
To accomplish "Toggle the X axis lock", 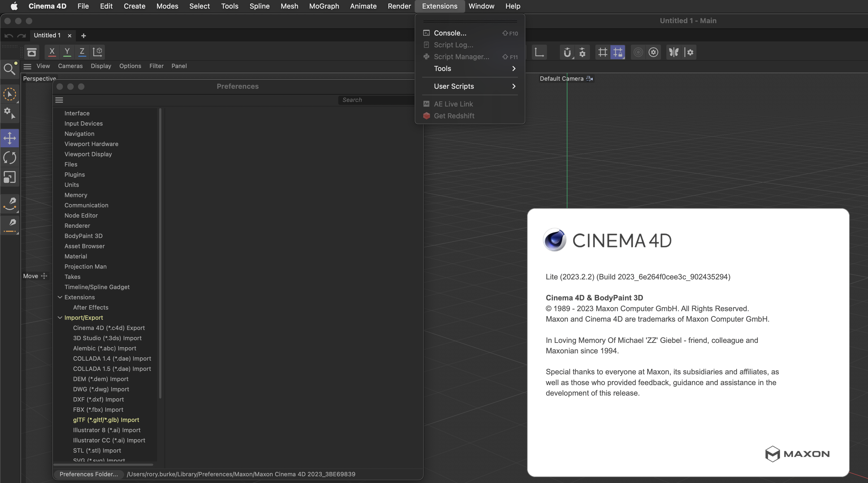I will 52,52.
